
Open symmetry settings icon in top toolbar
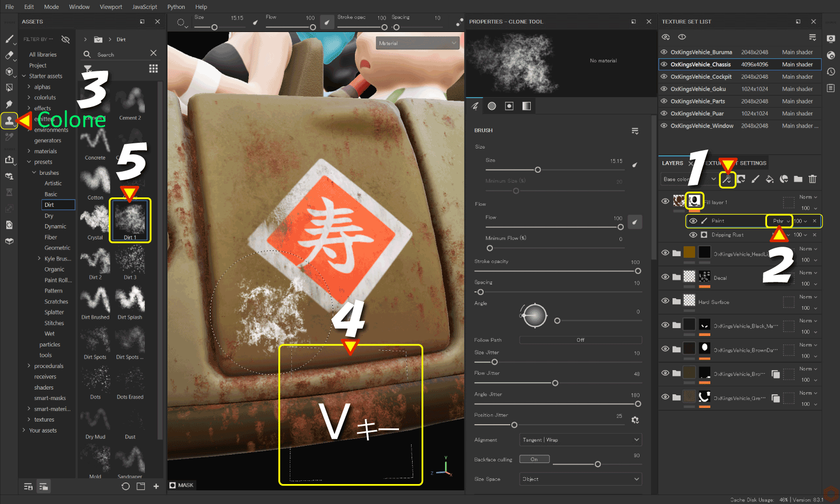click(x=459, y=22)
